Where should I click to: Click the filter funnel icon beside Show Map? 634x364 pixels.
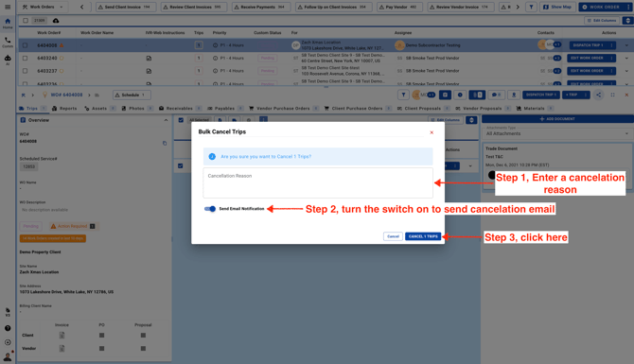(531, 7)
